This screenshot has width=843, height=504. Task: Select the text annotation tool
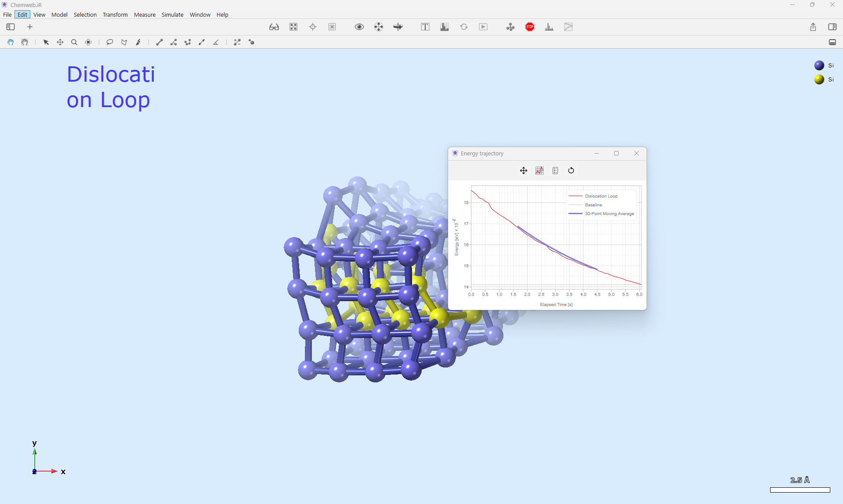click(425, 27)
